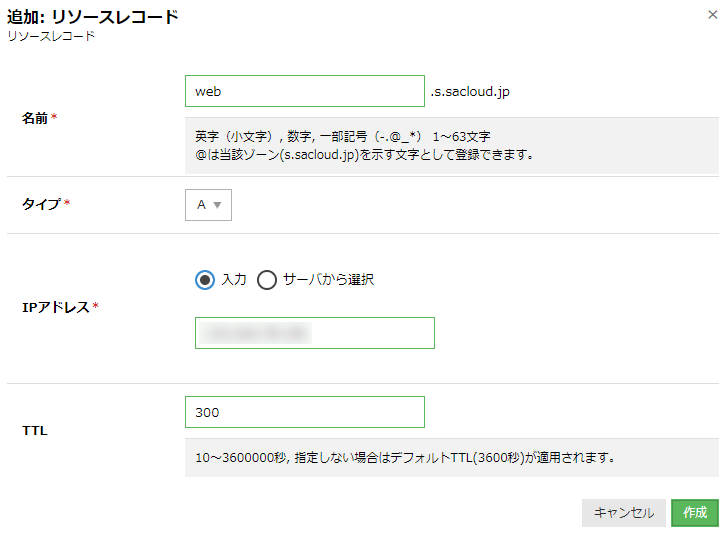Click the TTL field label
Screen dimensions: 725x533
coord(35,430)
